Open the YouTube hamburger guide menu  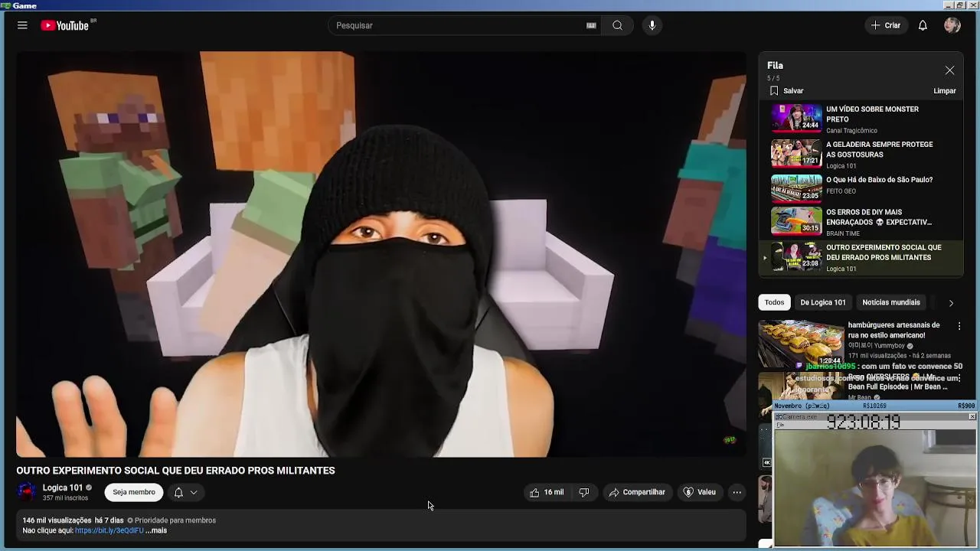point(22,25)
